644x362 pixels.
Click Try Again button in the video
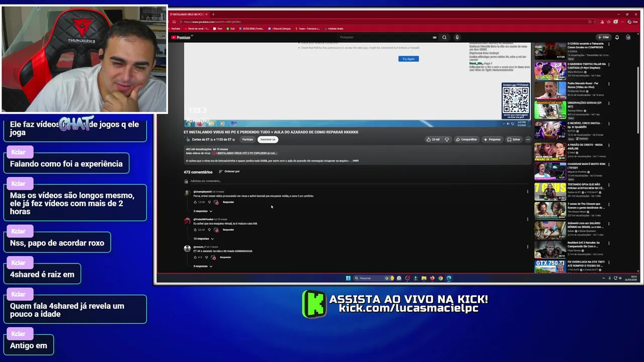click(x=409, y=59)
